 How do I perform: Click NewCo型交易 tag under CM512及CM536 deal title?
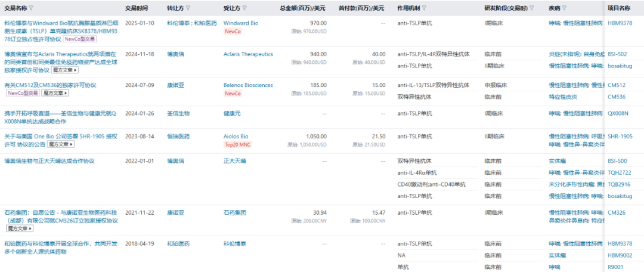23,93
